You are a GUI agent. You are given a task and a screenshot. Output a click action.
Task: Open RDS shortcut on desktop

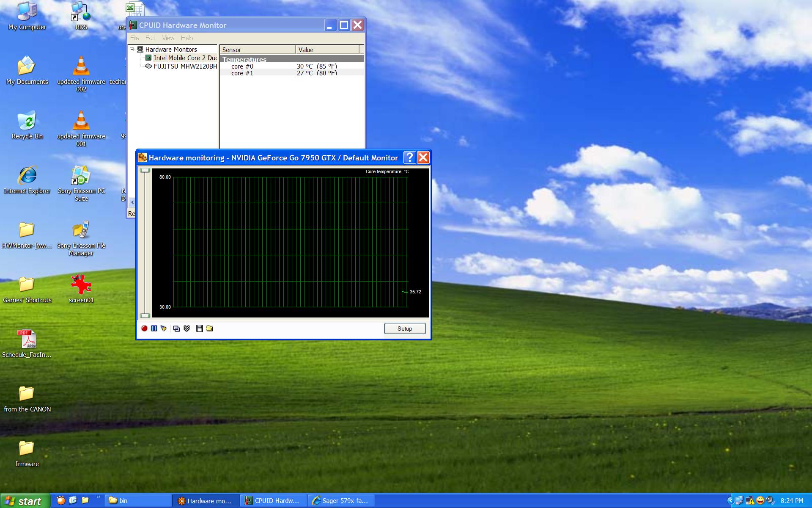point(81,16)
